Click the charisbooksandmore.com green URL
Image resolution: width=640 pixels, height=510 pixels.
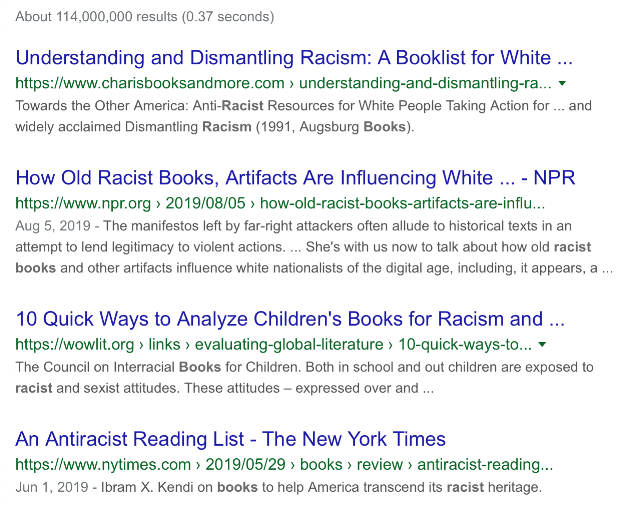click(x=283, y=83)
